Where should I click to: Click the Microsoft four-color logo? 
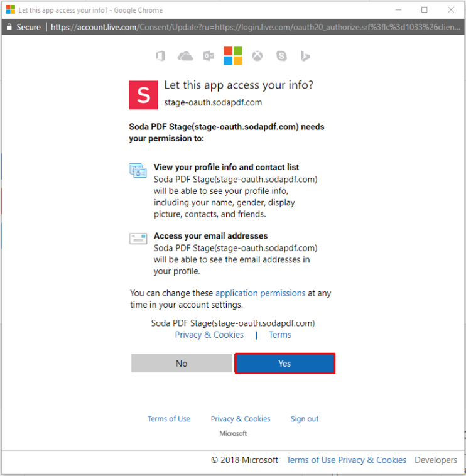click(233, 55)
